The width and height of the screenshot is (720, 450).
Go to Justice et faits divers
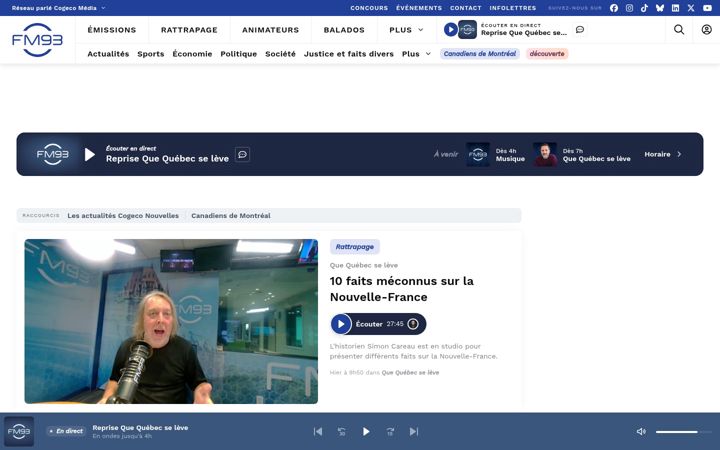pos(349,54)
